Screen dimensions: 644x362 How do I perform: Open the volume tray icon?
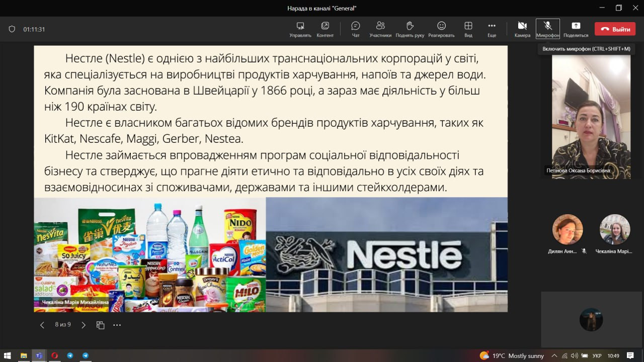[x=575, y=355]
